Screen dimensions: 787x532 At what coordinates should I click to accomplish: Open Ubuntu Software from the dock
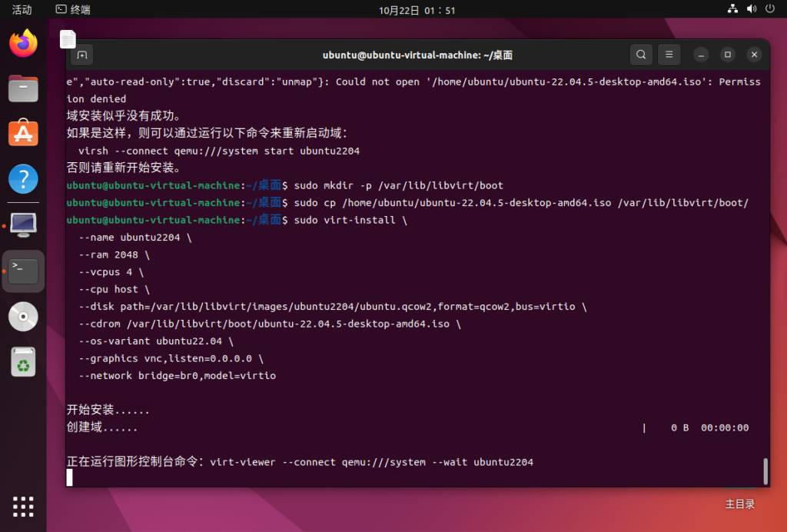[23, 134]
